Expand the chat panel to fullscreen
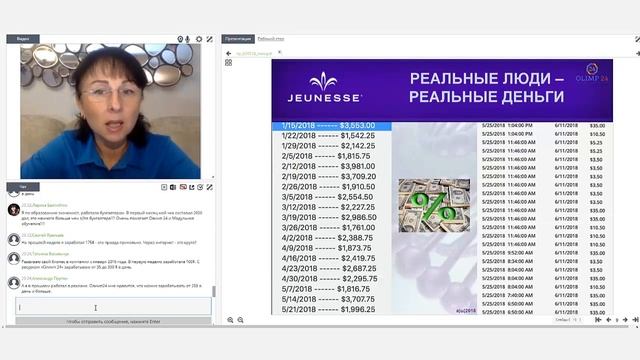The width and height of the screenshot is (640, 360). pyautogui.click(x=209, y=187)
